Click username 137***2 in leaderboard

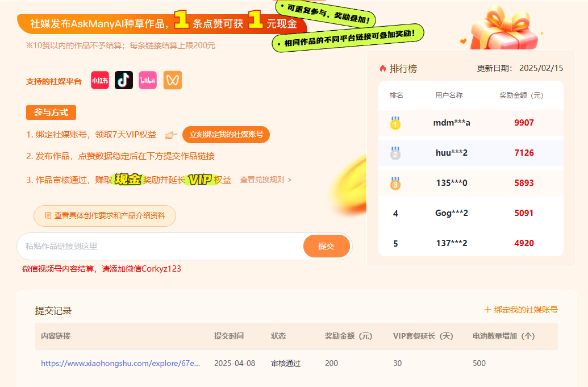click(452, 243)
